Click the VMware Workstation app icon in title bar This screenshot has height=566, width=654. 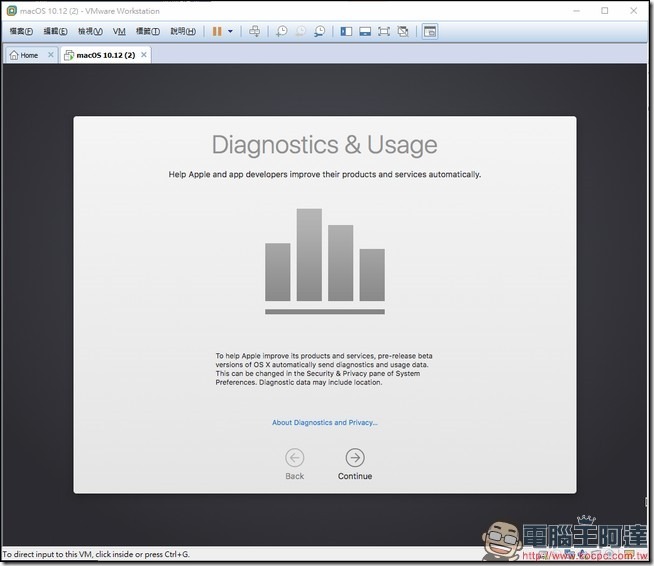pyautogui.click(x=12, y=11)
